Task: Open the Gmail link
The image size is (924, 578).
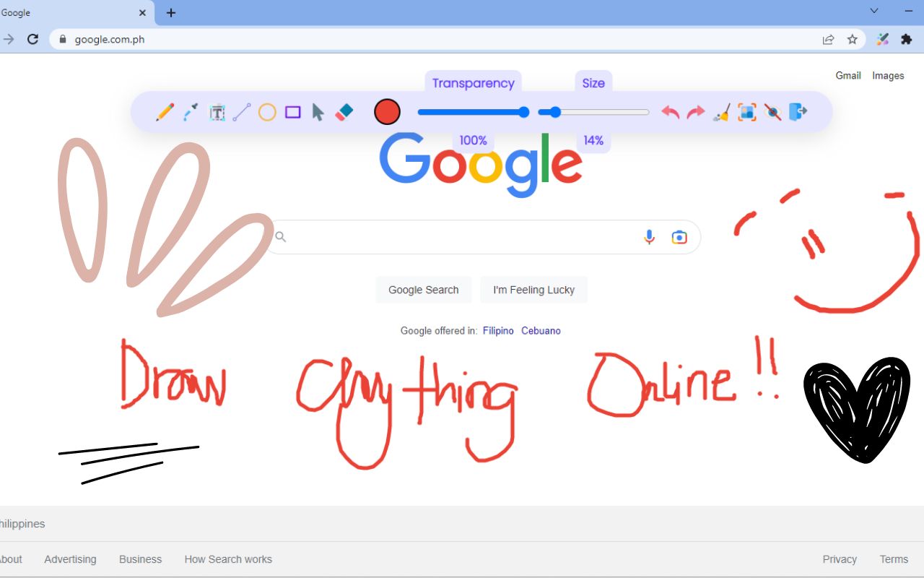Action: 848,75
